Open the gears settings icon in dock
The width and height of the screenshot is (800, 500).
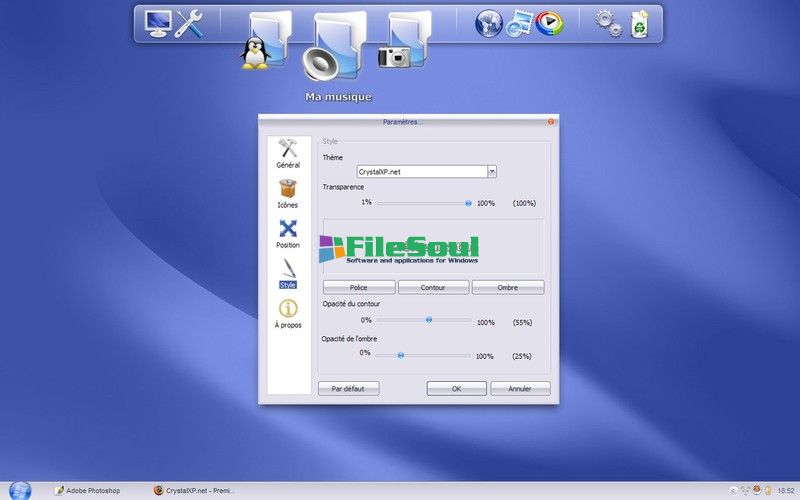[608, 22]
